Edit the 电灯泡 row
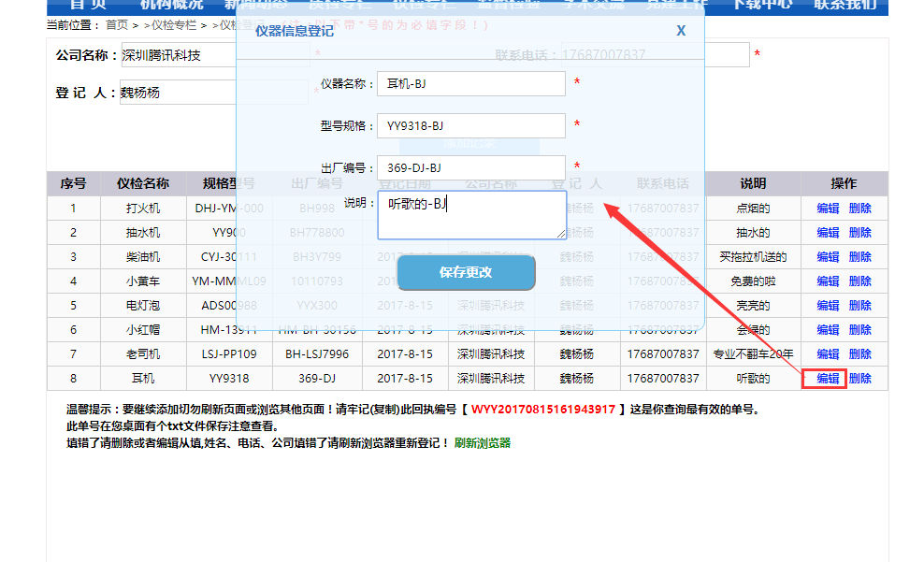Screen dimensions: 924x562 click(828, 305)
